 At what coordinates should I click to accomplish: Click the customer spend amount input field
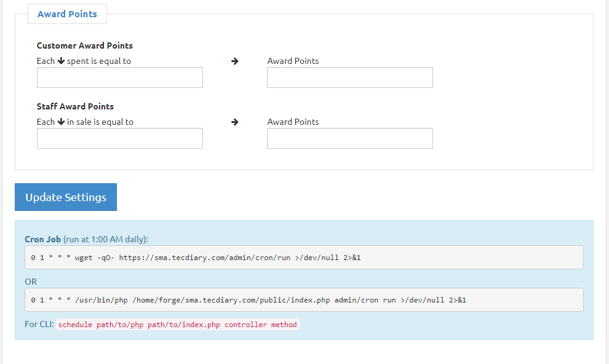point(119,77)
